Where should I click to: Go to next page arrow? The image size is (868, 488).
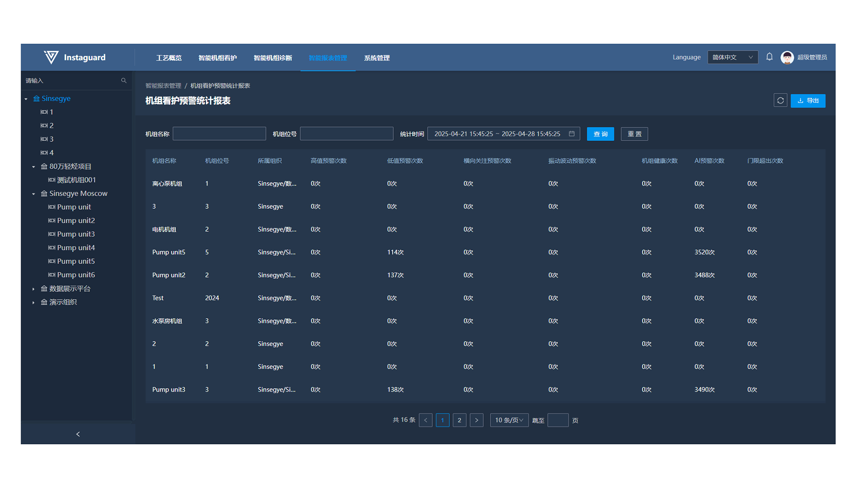(476, 420)
